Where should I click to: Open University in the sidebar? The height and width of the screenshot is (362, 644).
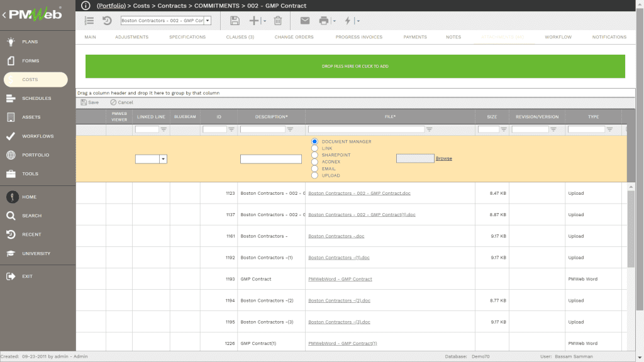point(36,254)
